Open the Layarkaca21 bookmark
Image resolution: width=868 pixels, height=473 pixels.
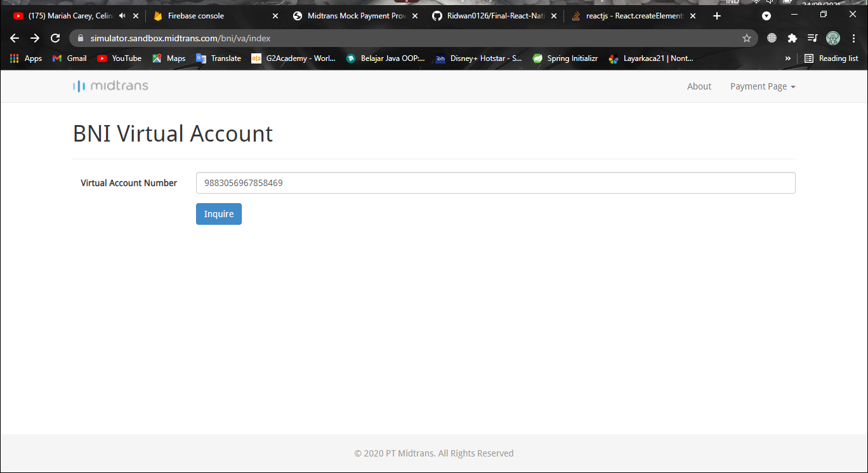point(651,58)
